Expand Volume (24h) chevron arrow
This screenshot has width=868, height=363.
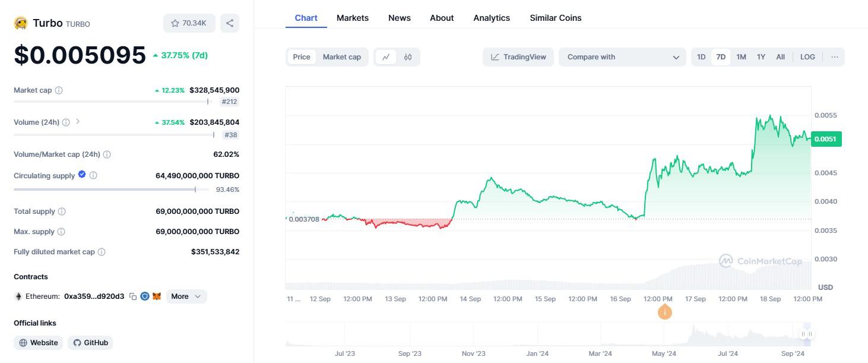(x=78, y=122)
